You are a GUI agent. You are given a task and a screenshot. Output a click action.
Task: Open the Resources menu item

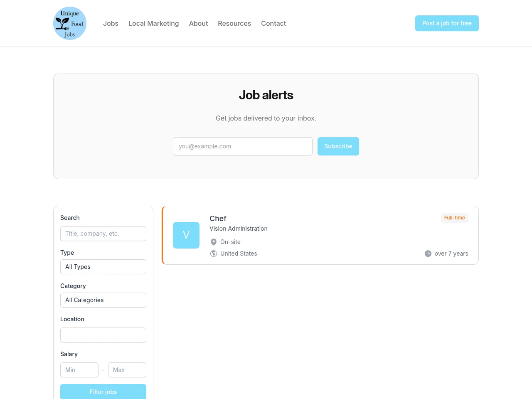(x=234, y=23)
